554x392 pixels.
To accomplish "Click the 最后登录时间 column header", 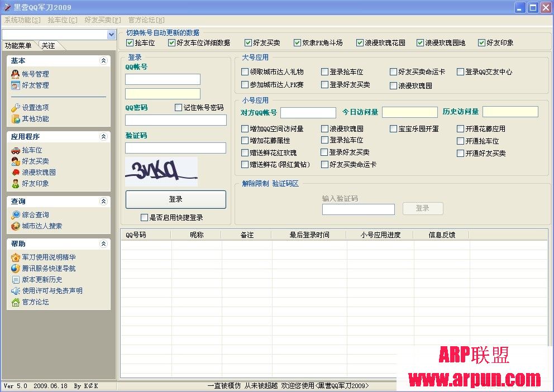I will tap(309, 235).
